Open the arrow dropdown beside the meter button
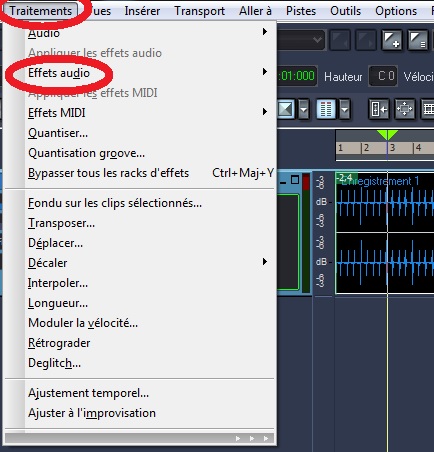 (344, 109)
